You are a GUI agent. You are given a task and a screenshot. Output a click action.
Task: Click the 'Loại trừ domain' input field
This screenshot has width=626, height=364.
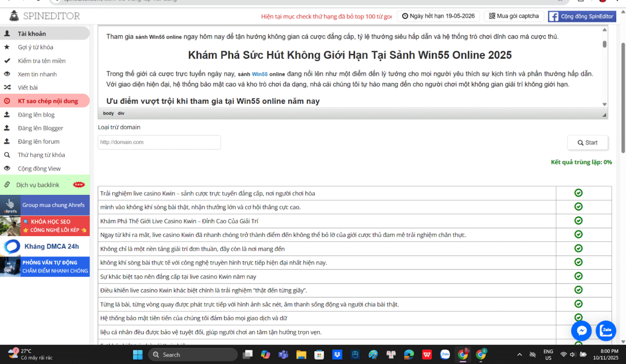point(159,142)
